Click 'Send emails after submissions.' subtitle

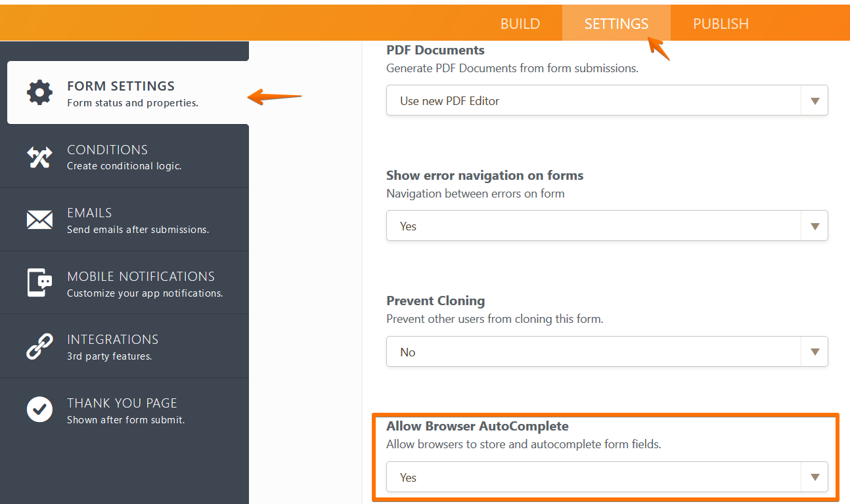138,230
